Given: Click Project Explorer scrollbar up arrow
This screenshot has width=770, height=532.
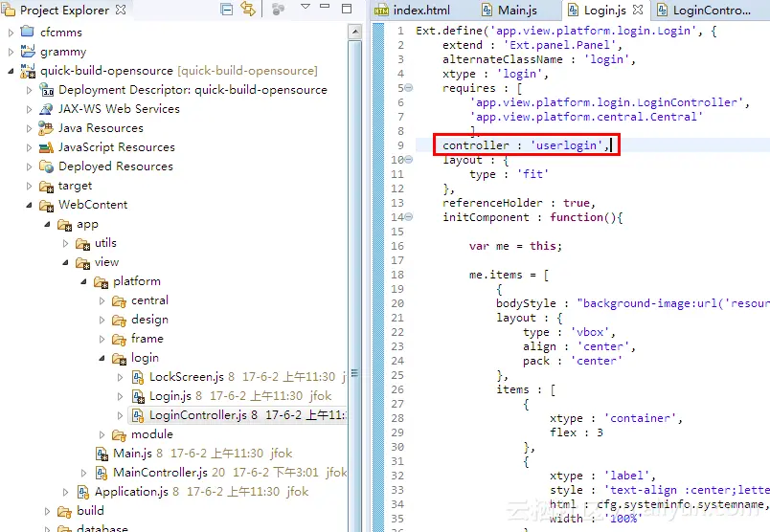Looking at the screenshot, I should [354, 33].
